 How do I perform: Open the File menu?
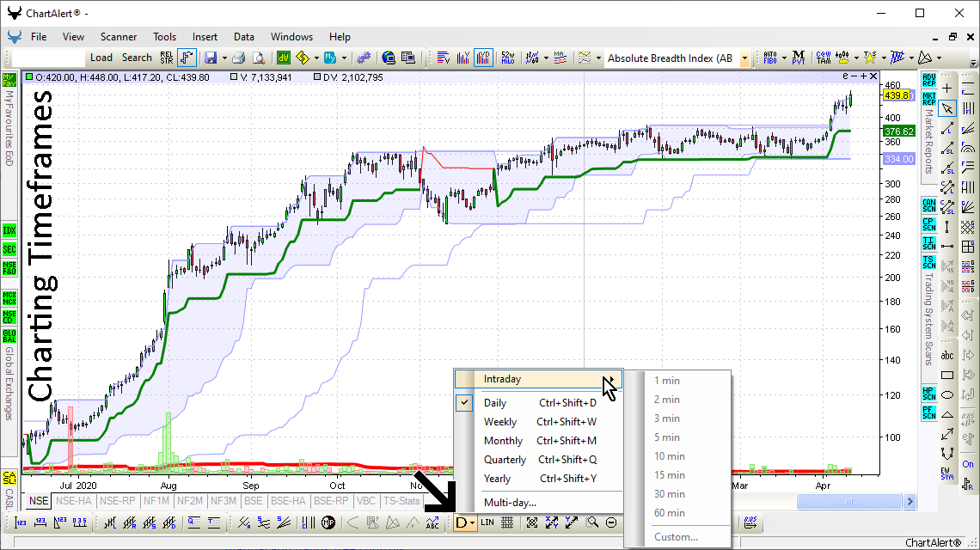pyautogui.click(x=39, y=37)
